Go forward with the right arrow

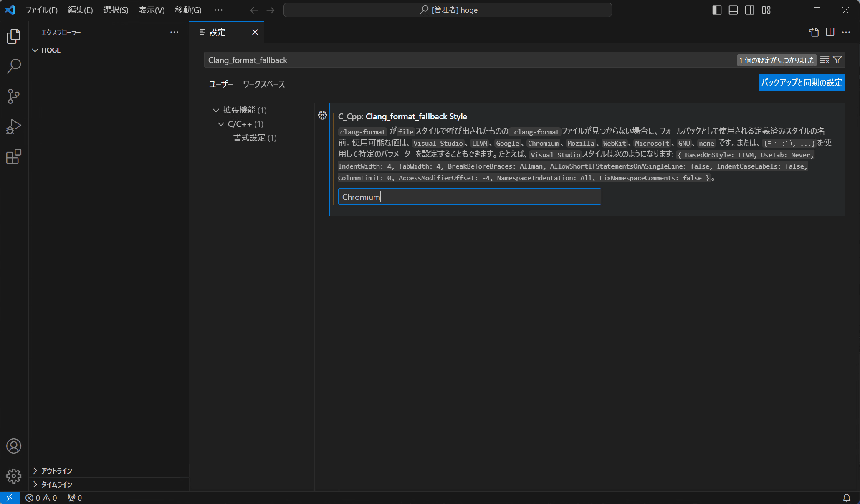point(271,10)
